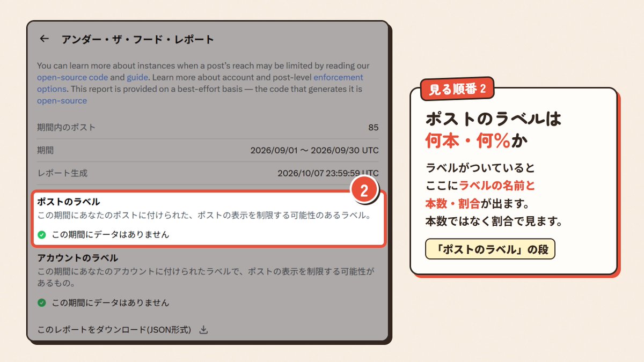
Task: Go back using the left arrow icon
Action: pos(45,39)
